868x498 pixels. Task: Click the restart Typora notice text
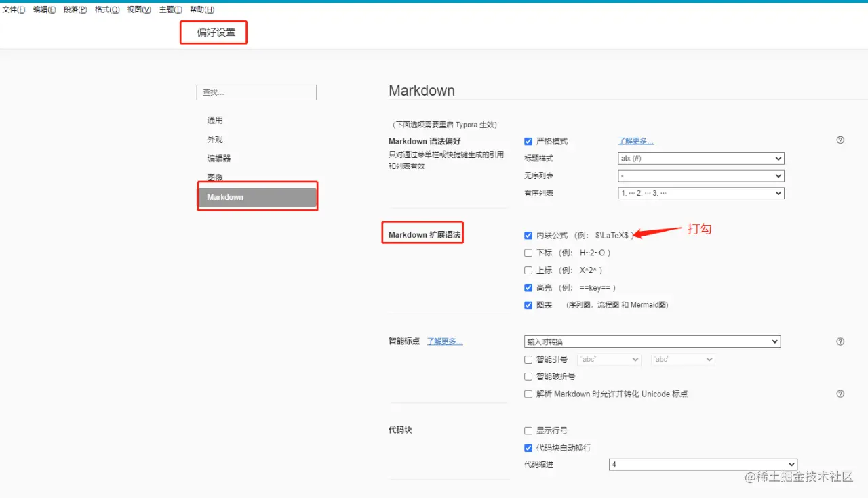[445, 125]
